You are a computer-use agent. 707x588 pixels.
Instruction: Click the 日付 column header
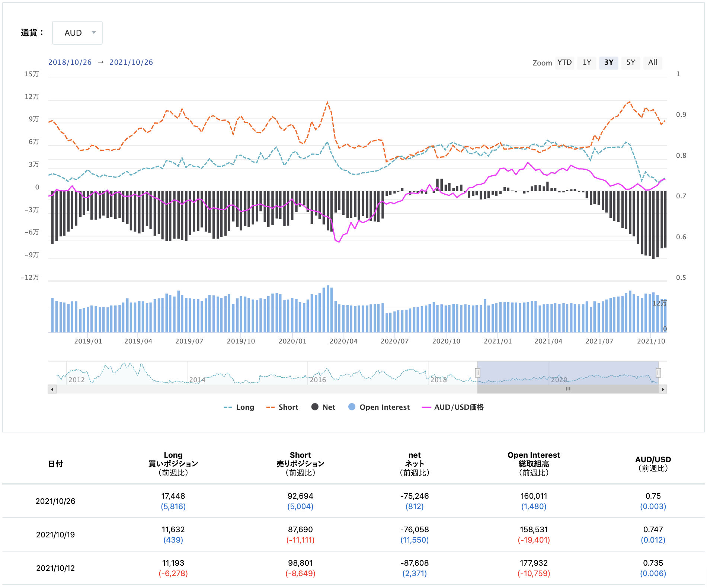pyautogui.click(x=55, y=464)
